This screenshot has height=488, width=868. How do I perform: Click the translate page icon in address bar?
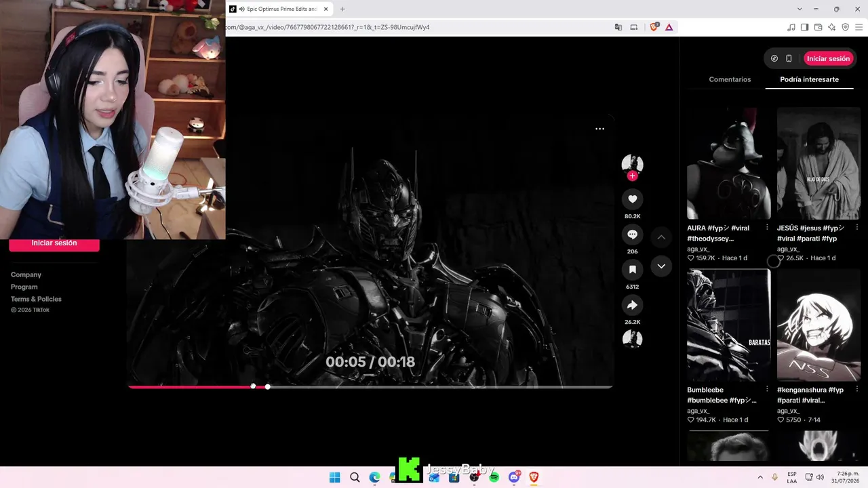pos(618,27)
